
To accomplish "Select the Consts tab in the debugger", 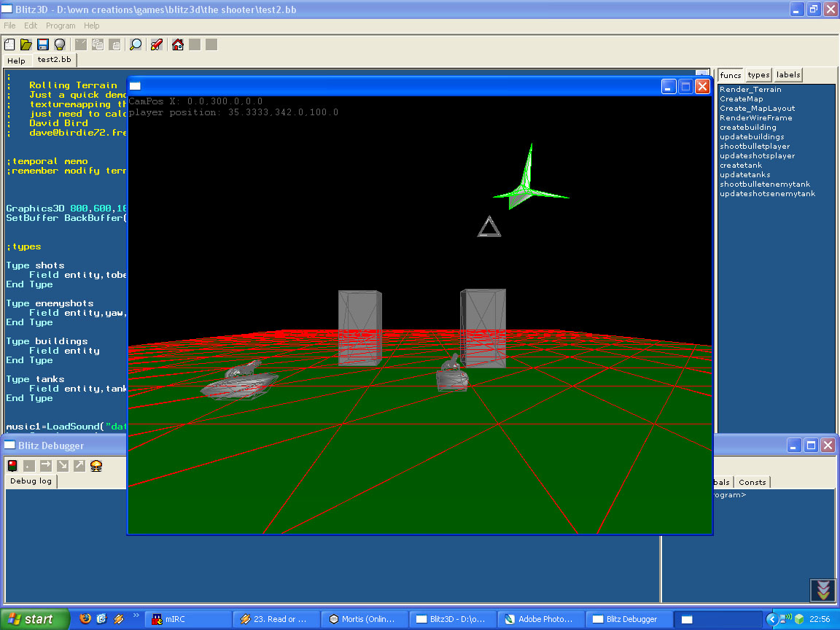I will [x=752, y=482].
